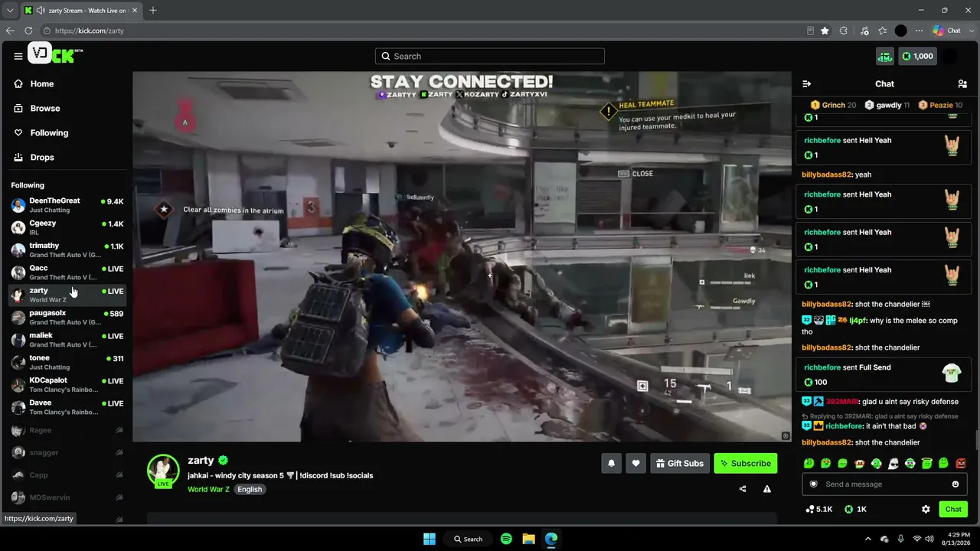The image size is (980, 551).
Task: Select gawdly on gift leaderboard
Action: [887, 105]
